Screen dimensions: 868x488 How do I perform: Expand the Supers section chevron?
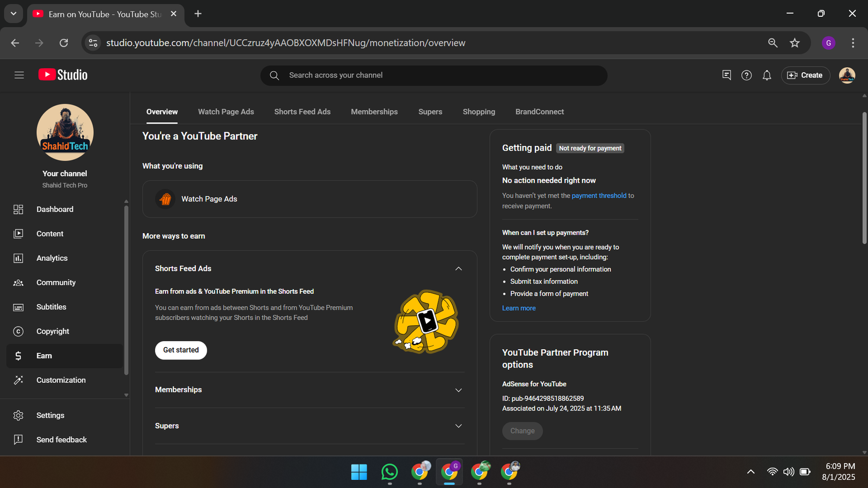[x=458, y=426]
